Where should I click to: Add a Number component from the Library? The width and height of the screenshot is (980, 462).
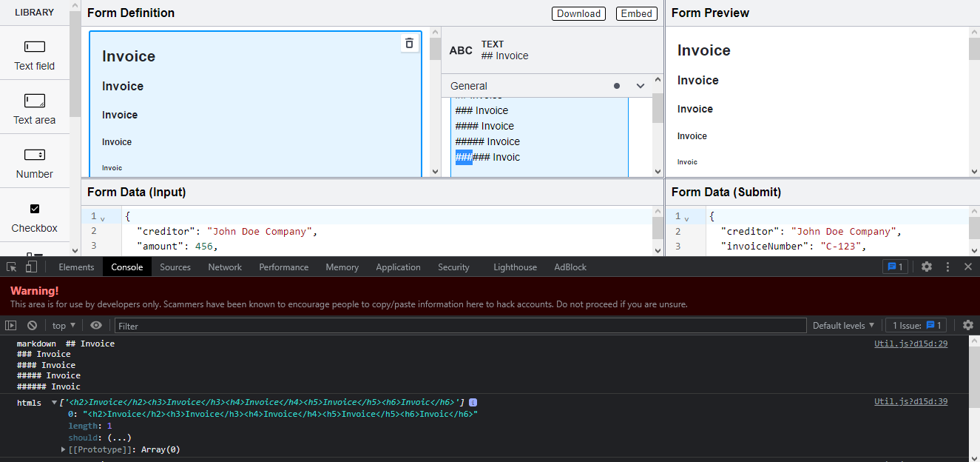[34, 161]
